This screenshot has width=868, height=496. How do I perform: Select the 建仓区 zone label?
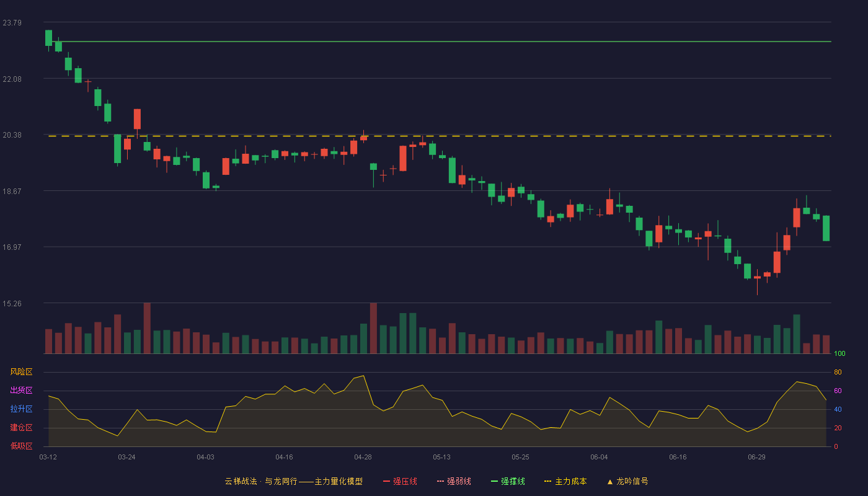21,428
